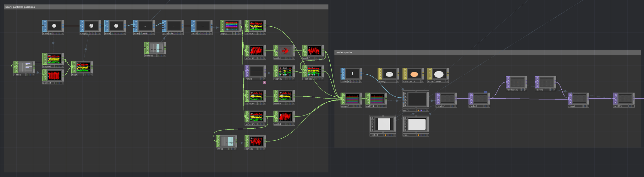Viewport: 644px width, 177px height.
Task: Select the render sparks annotation title bar
Action: 487,52
